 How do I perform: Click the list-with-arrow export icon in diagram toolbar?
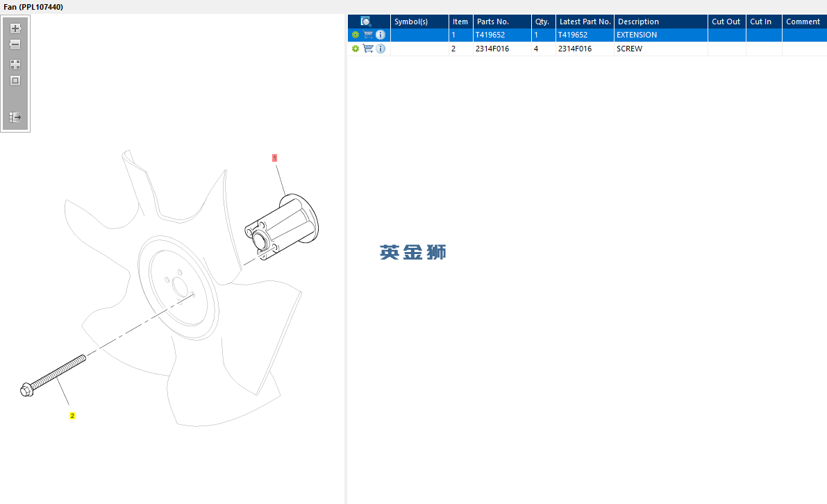pyautogui.click(x=15, y=117)
